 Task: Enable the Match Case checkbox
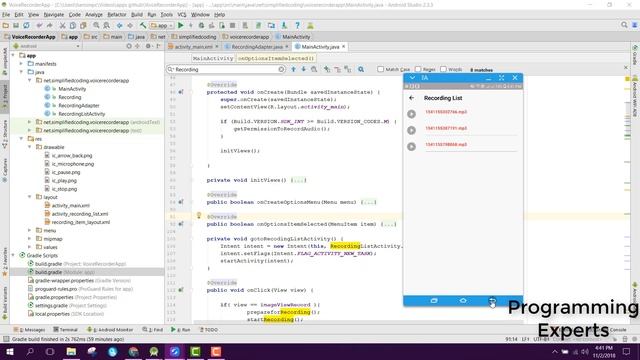(x=380, y=69)
